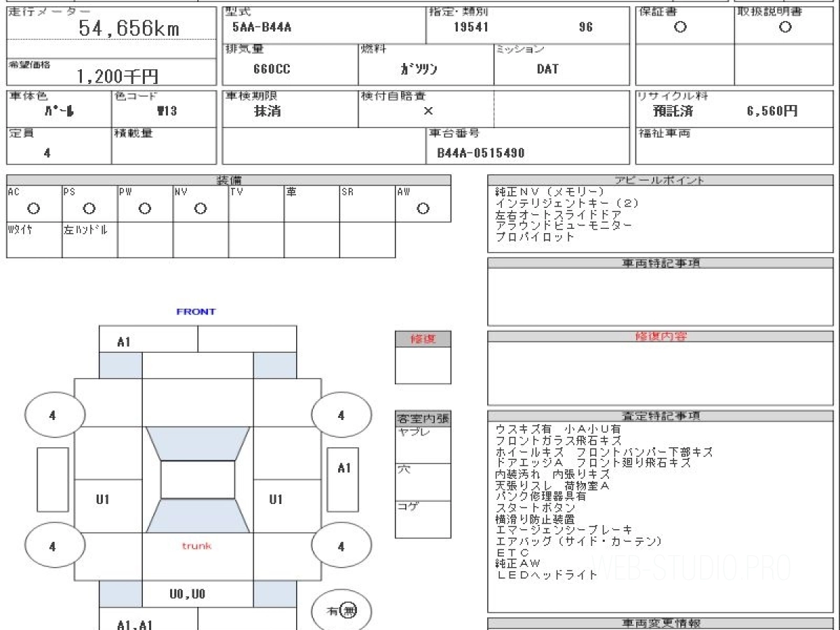Click the empty SR equipment cell
This screenshot has height=630, width=840.
click(367, 204)
